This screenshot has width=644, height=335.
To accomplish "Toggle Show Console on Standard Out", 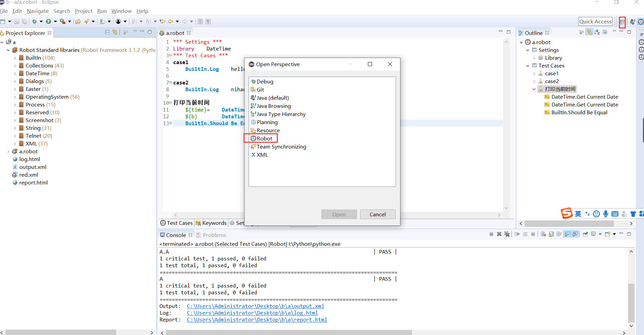I will pyautogui.click(x=567, y=234).
